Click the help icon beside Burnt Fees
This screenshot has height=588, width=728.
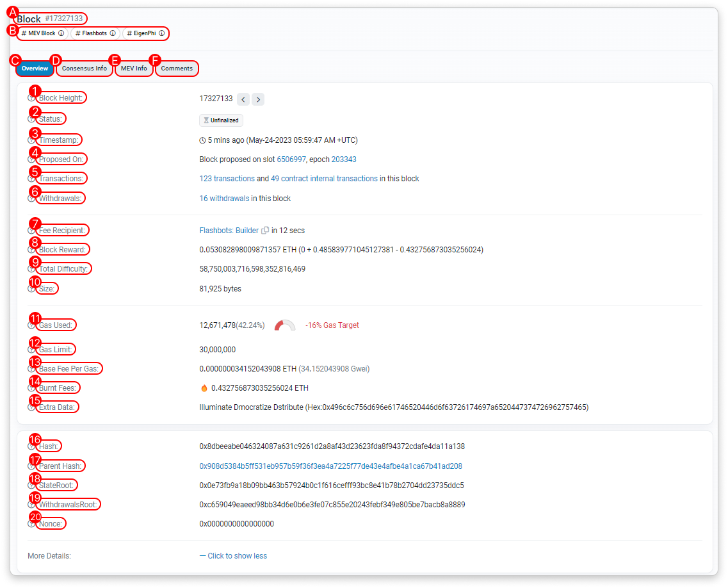tap(31, 388)
